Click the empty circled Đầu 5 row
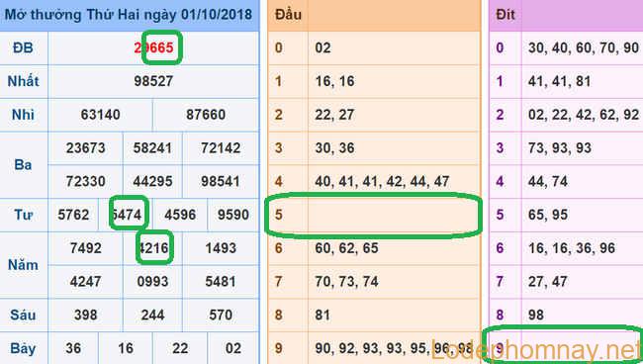Screen dimensions: 643x364 pos(374,215)
